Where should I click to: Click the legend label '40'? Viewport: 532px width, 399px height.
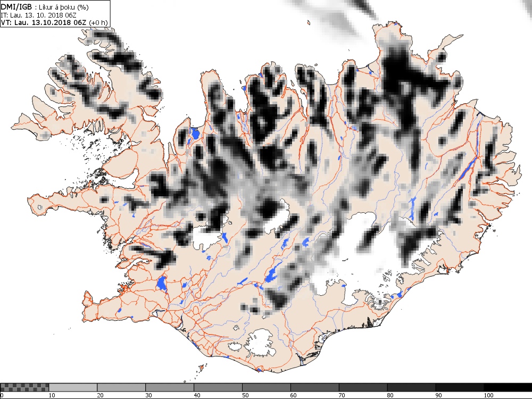(197, 395)
